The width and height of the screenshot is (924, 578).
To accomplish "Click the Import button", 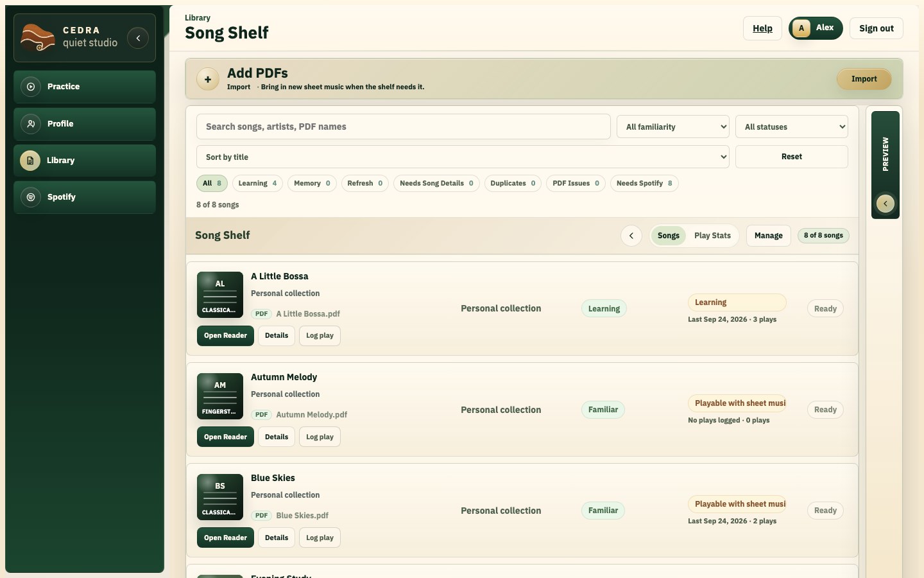I will tap(864, 79).
